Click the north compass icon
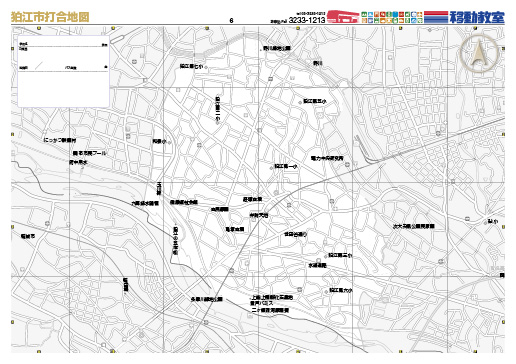Viewport: 516px width, 364px height. [x=479, y=53]
